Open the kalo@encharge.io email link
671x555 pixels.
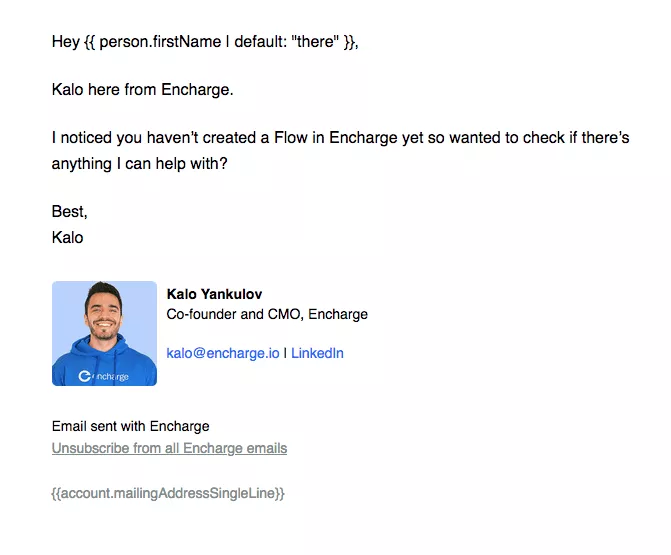click(x=223, y=353)
